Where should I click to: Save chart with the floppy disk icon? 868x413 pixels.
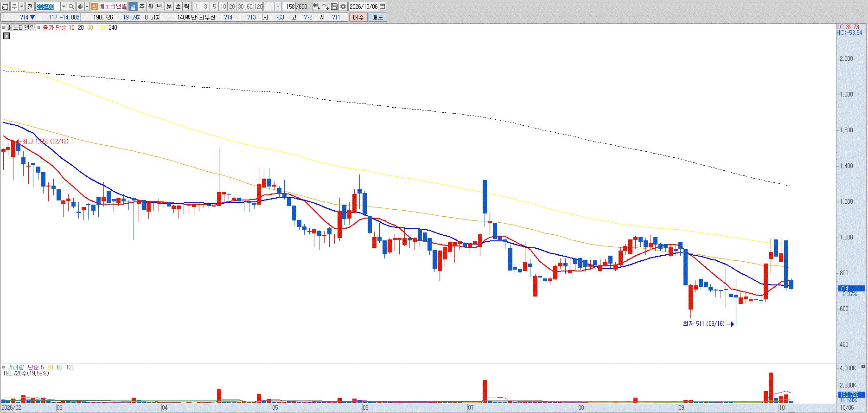[334, 6]
